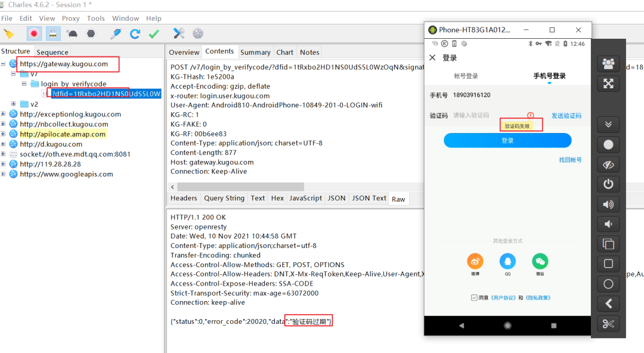Click 发送验证码 link on phone
Screen dimensions: 644x353
[566, 116]
